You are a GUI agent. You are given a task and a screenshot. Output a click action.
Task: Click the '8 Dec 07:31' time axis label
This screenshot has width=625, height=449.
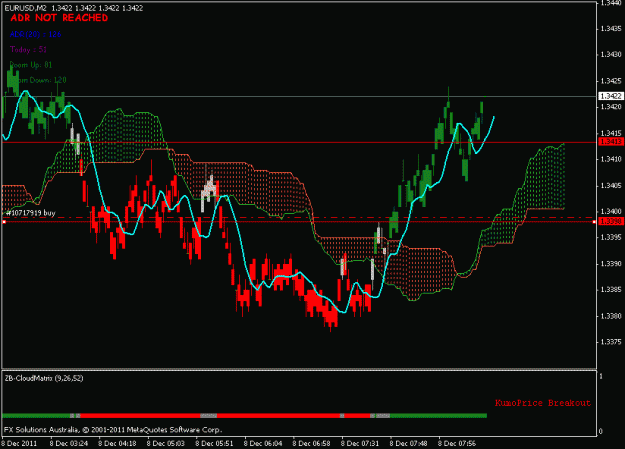pos(360,443)
